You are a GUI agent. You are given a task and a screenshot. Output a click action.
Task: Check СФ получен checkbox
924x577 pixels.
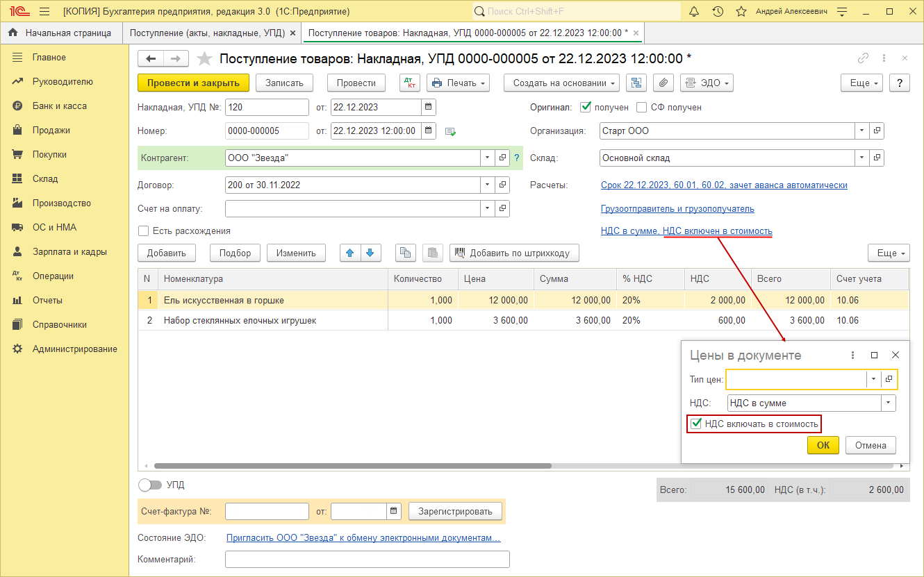pos(642,107)
